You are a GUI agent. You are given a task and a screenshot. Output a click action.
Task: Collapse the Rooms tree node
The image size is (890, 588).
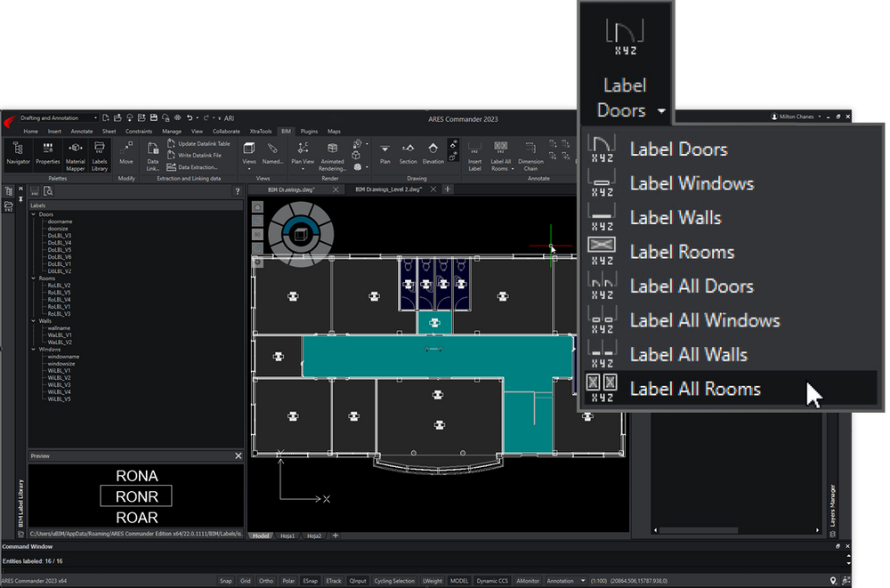(34, 278)
